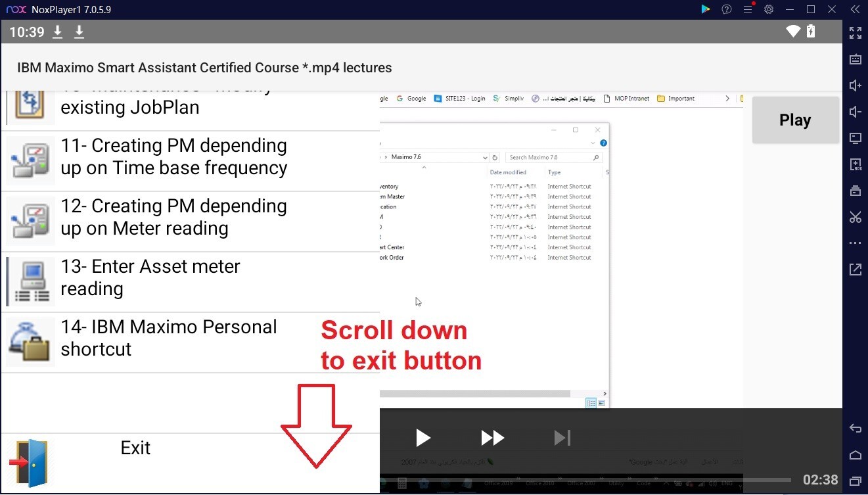Click the video progress bar
Image resolution: width=868 pixels, height=495 pixels.
tap(585, 479)
